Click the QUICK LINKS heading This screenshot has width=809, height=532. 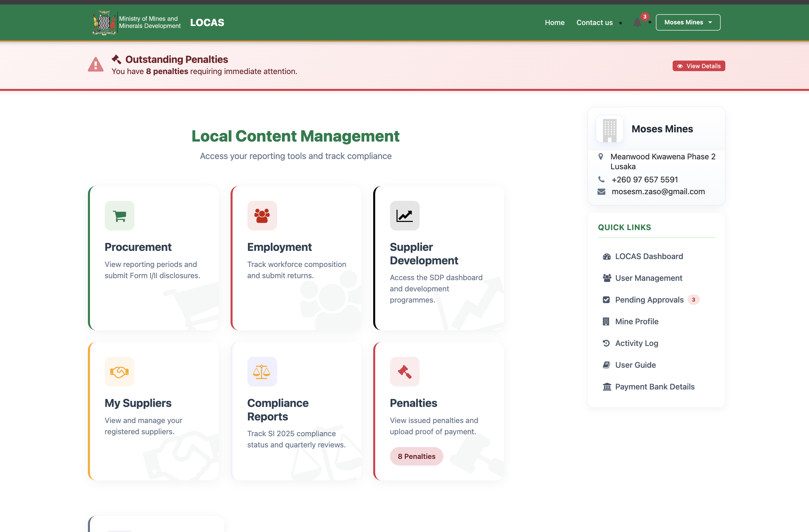[625, 227]
